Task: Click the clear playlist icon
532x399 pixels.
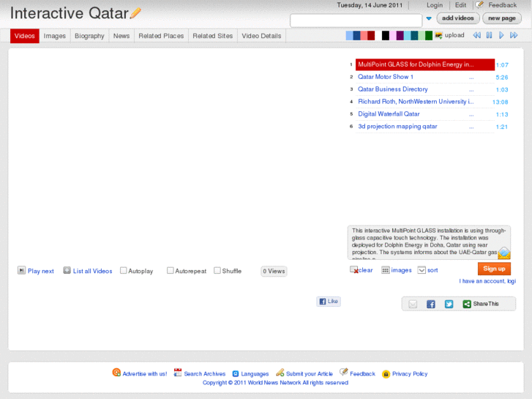Action: tap(354, 270)
